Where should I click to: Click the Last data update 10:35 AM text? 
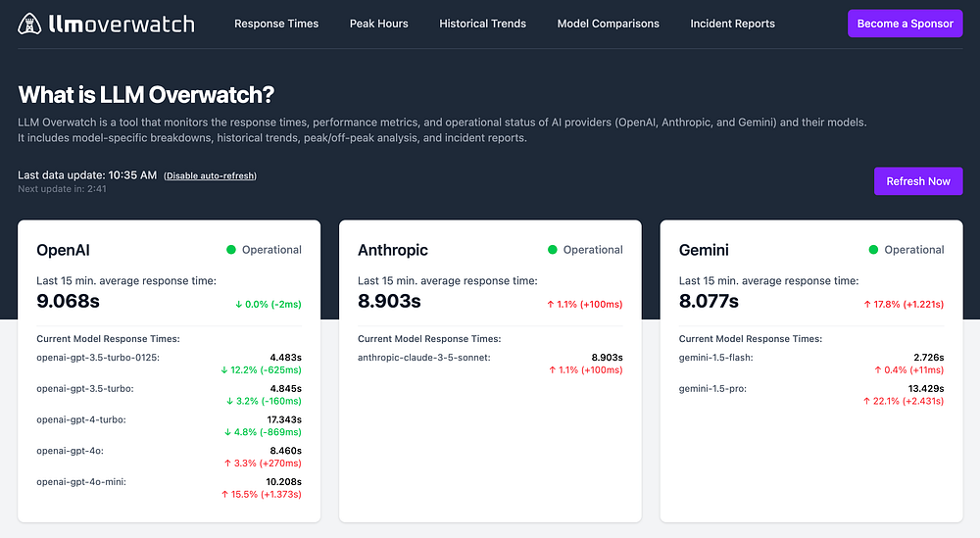click(x=87, y=175)
